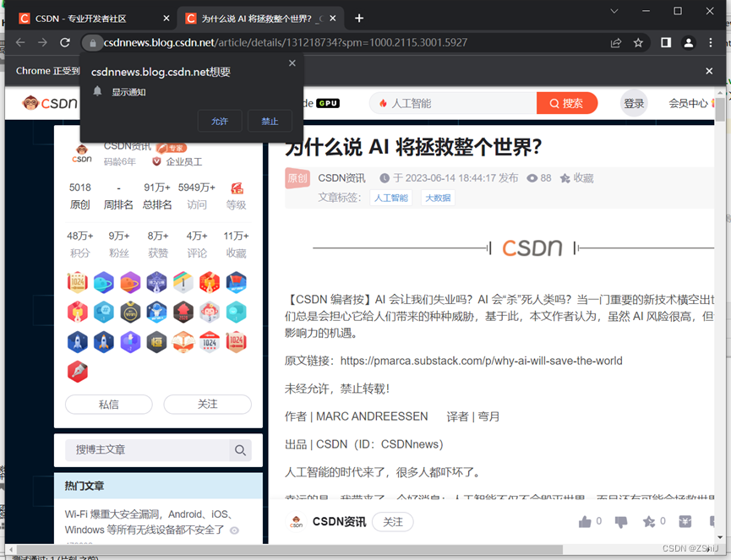Screen dimensions: 731x560
Task: Block notifications with 禁止 button
Action: [270, 121]
